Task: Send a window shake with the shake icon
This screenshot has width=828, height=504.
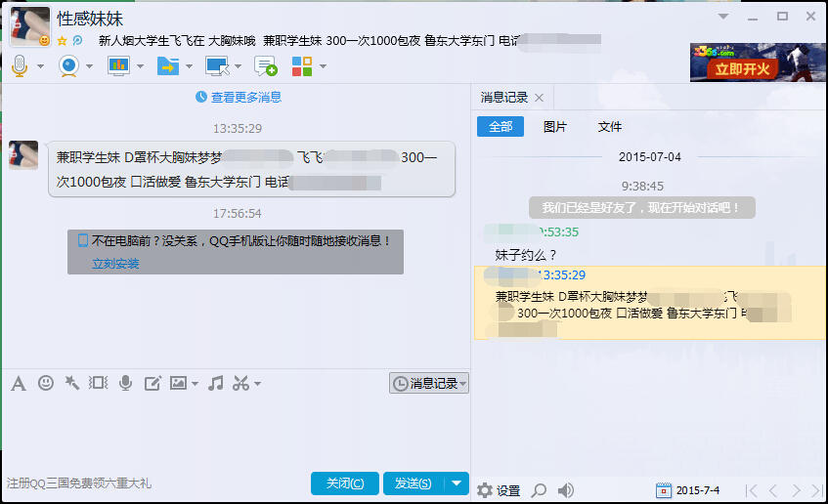Action: [98, 383]
